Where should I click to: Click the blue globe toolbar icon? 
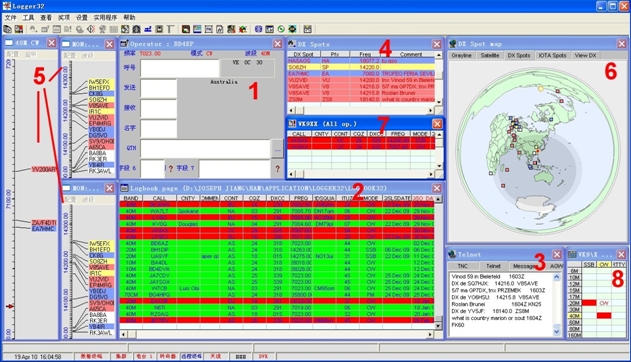(258, 29)
